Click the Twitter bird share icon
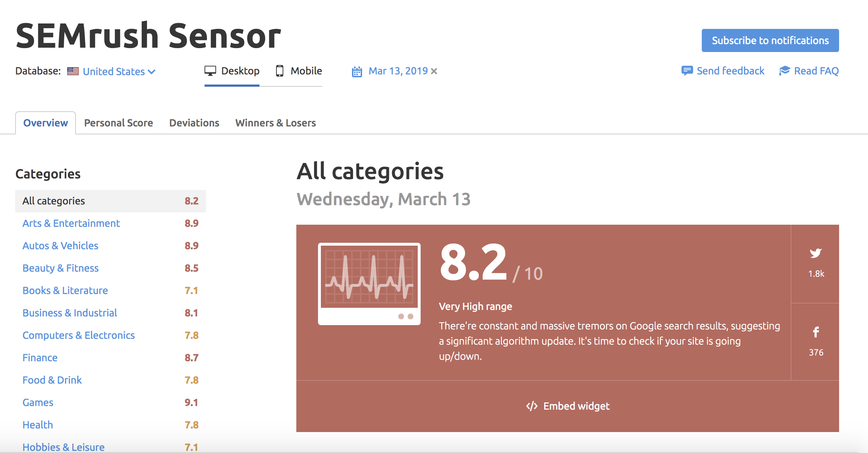The image size is (868, 453). (816, 253)
